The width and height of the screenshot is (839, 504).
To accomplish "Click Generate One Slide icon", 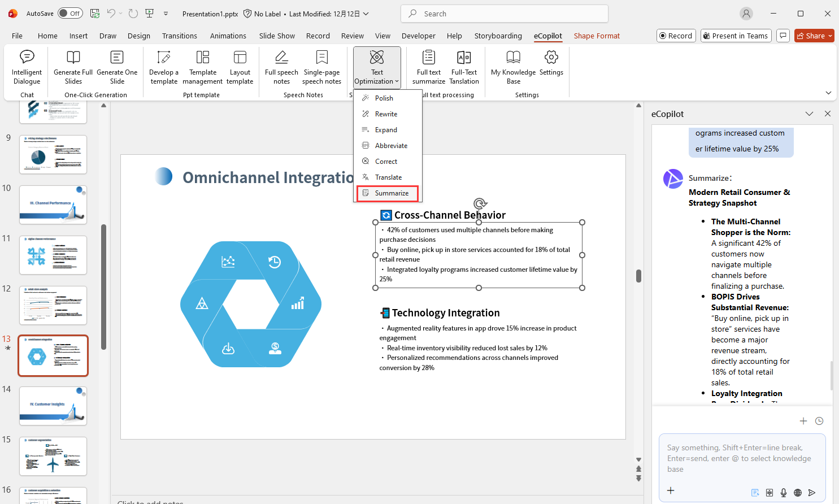I will pos(117,57).
